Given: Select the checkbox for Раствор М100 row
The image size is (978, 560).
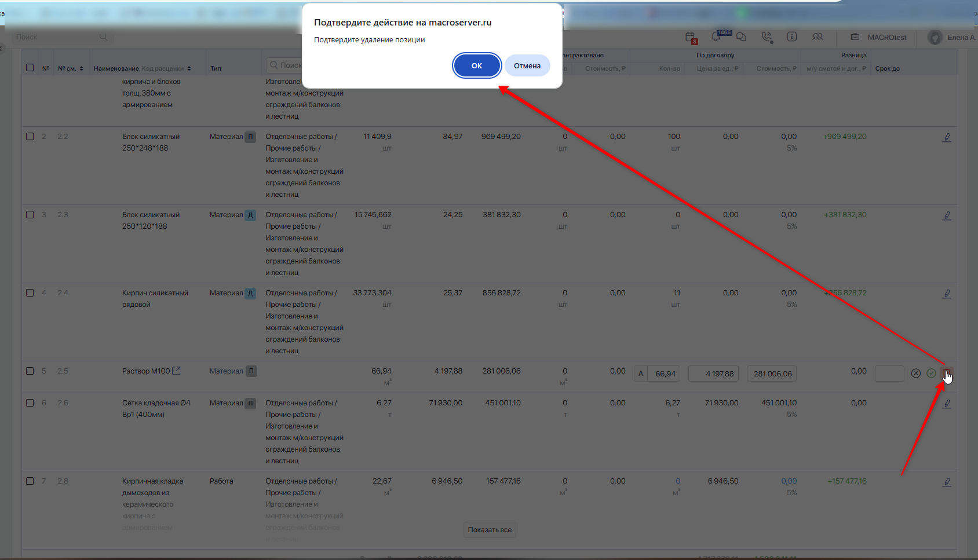Looking at the screenshot, I should point(30,371).
